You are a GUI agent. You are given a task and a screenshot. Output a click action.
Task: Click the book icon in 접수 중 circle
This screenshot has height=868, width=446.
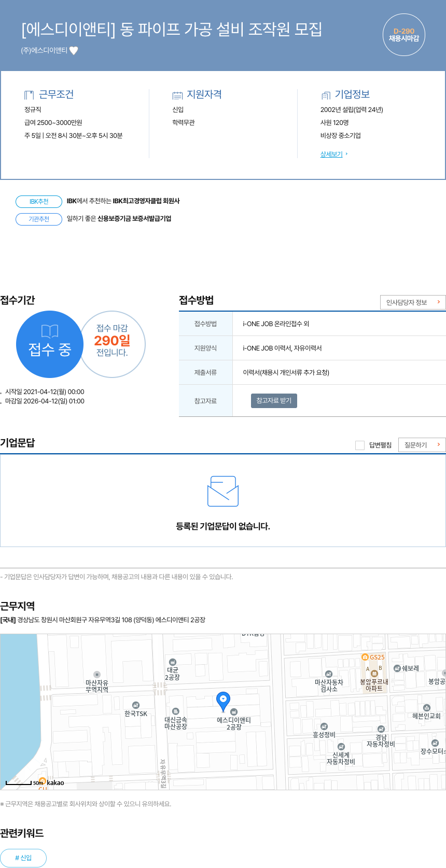coord(50,331)
